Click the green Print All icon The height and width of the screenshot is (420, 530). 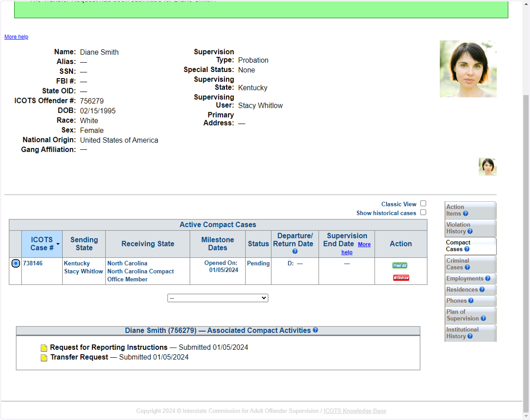(x=400, y=265)
